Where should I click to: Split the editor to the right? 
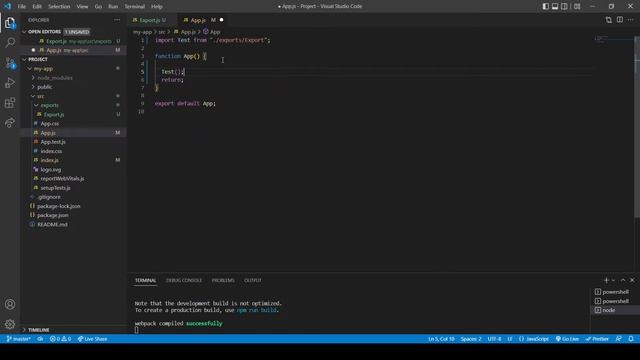[620, 20]
